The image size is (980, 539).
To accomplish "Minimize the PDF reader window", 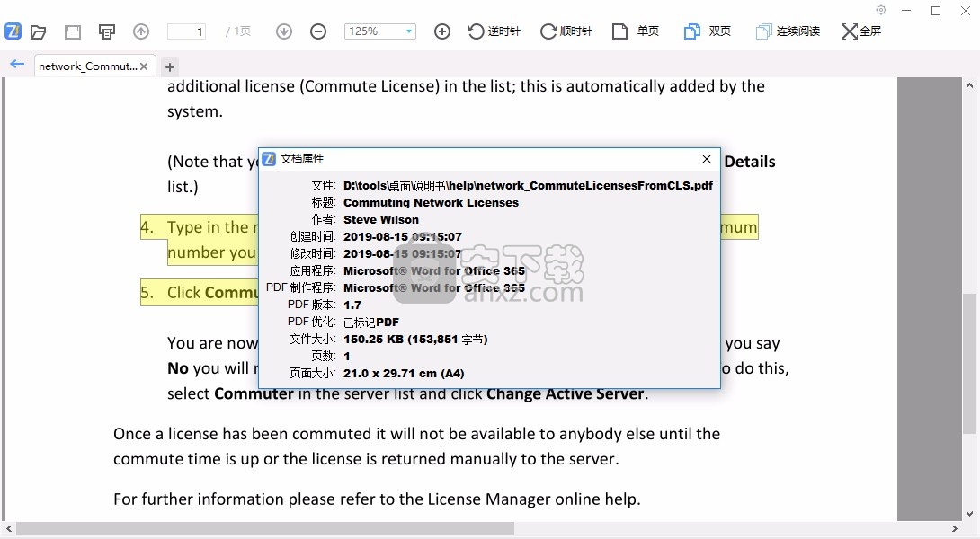I will click(907, 11).
